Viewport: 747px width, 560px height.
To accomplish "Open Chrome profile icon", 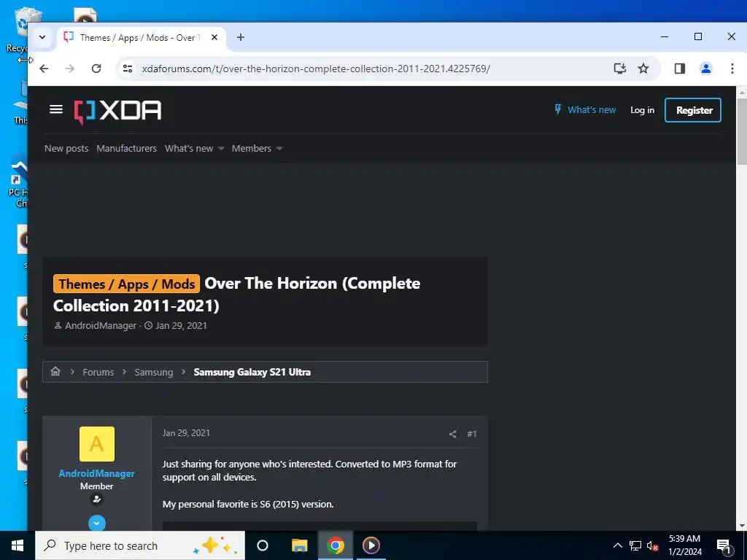I will (706, 69).
